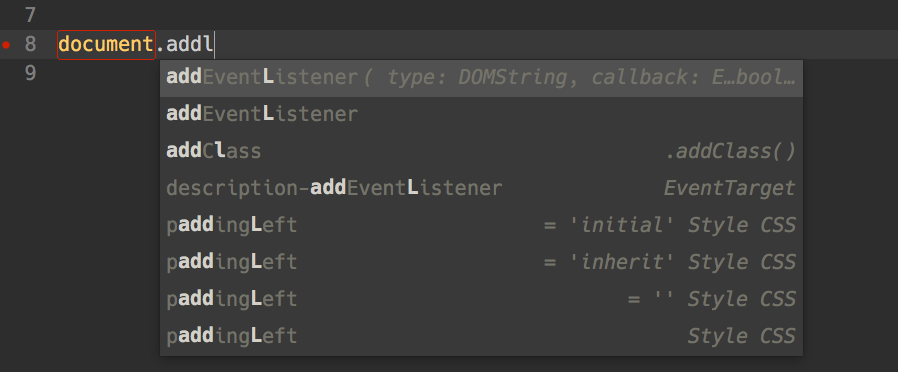Select the last paddingLeft Style CSS suggestion

[x=481, y=336]
